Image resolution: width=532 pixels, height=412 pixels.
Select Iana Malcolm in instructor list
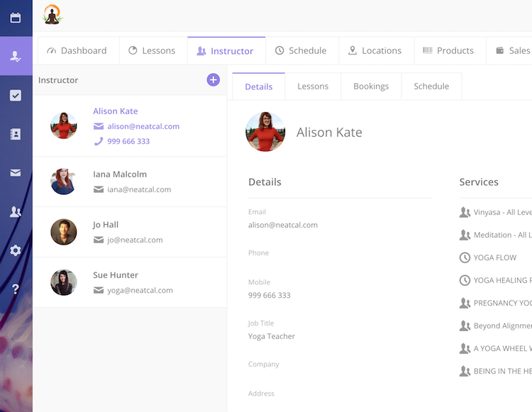[130, 182]
